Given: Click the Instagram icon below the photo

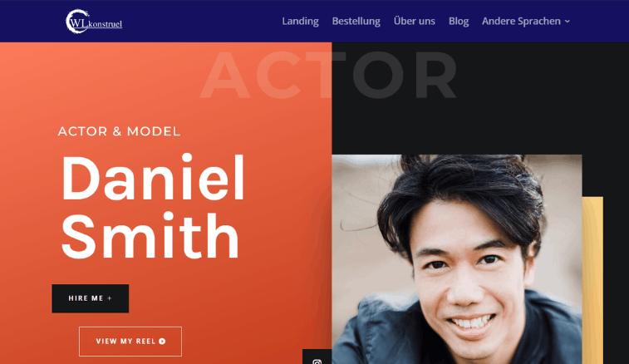Looking at the screenshot, I should [x=317, y=362].
